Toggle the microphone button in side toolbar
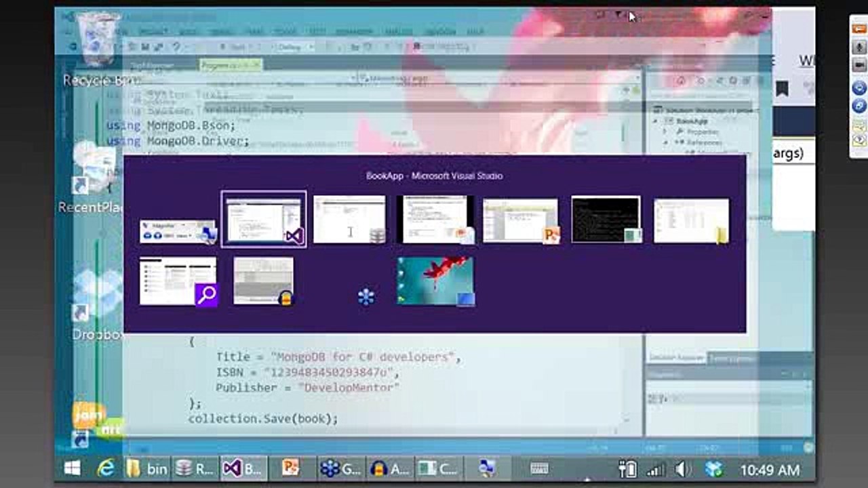This screenshot has height=488, width=868. coord(859,47)
